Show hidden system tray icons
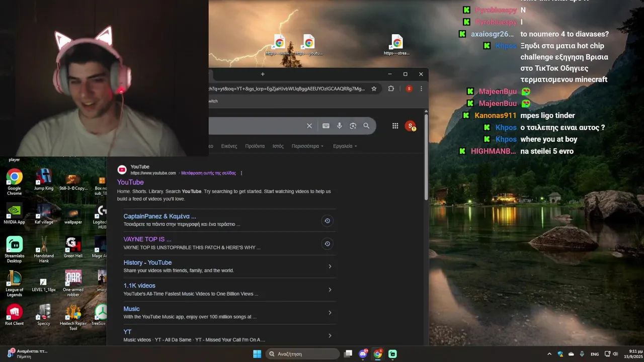This screenshot has width=644, height=362. point(549,354)
